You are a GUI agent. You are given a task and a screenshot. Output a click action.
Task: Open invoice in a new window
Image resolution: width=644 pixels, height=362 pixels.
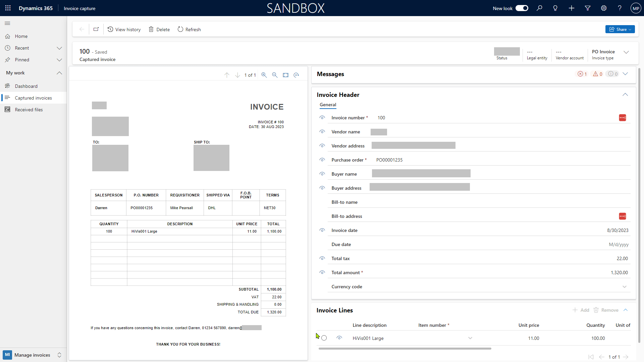pos(96,29)
